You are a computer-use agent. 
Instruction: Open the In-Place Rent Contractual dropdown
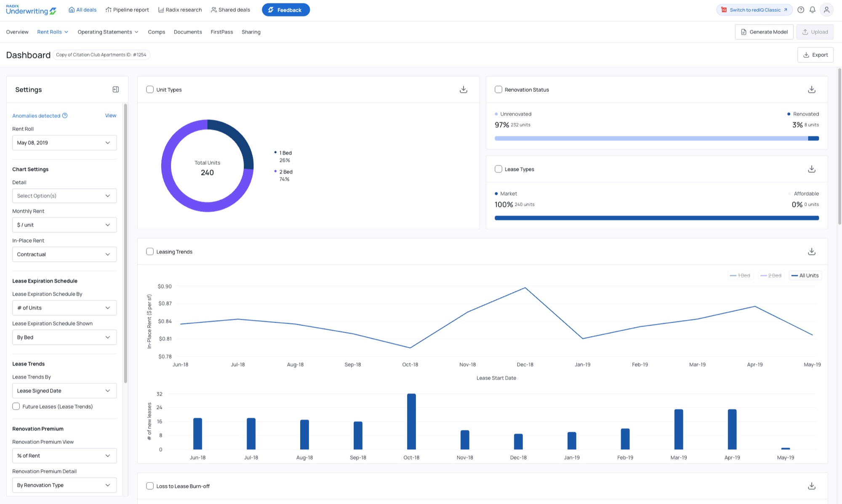pyautogui.click(x=64, y=254)
